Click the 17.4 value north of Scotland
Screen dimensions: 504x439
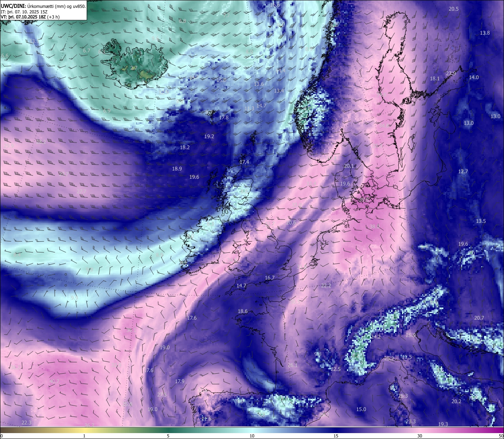tap(244, 162)
